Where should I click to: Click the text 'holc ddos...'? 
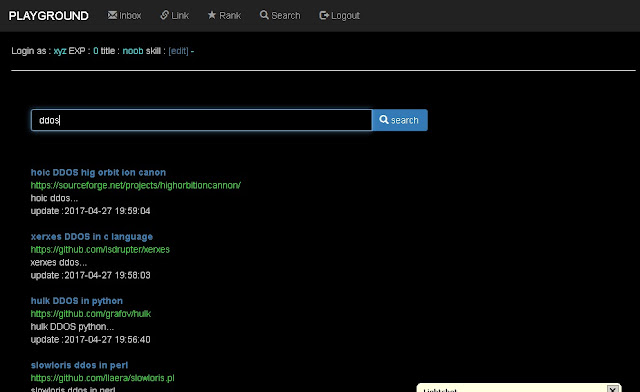click(54, 198)
